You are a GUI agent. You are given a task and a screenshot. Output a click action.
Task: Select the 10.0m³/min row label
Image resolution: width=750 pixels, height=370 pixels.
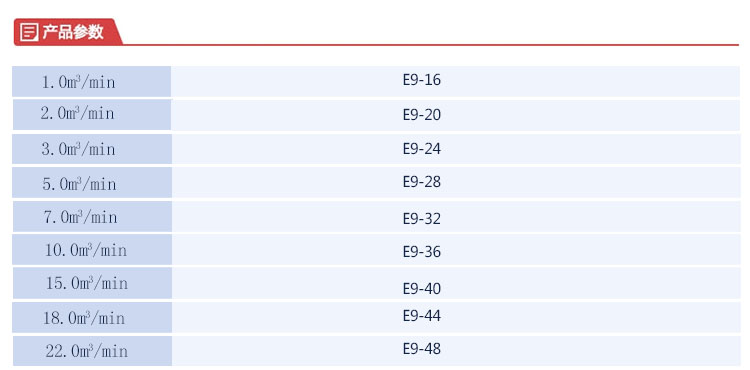[x=91, y=250]
